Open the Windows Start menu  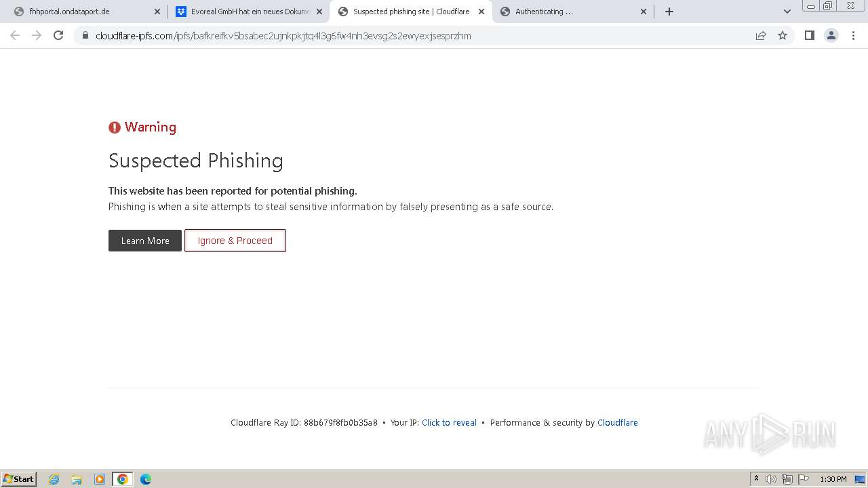pyautogui.click(x=19, y=479)
